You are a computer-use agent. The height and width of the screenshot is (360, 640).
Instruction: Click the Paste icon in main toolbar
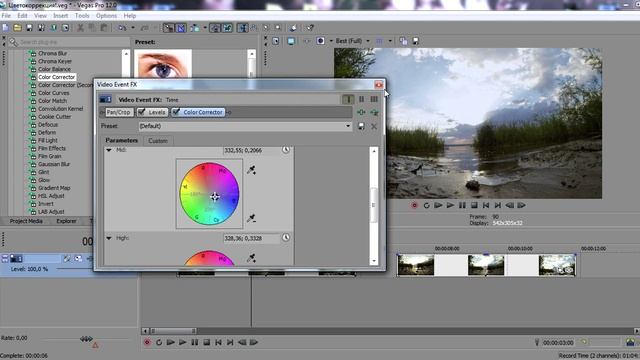click(x=104, y=28)
